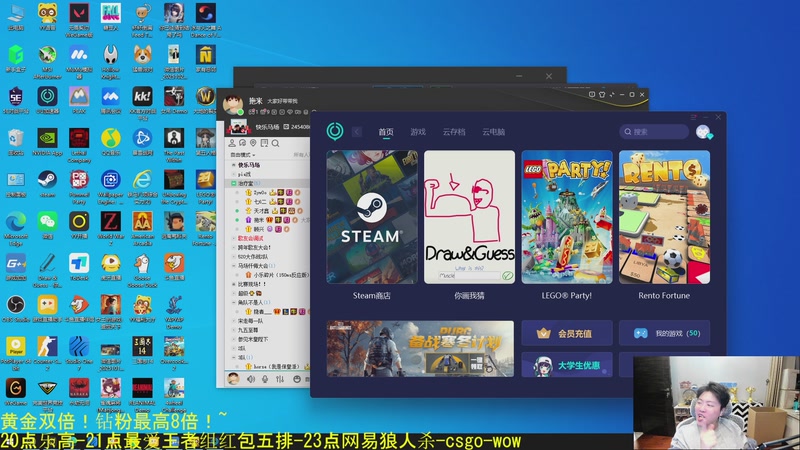The image size is (800, 450).
Task: Collapse the 快乐马场 root channel
Action: click(x=234, y=165)
